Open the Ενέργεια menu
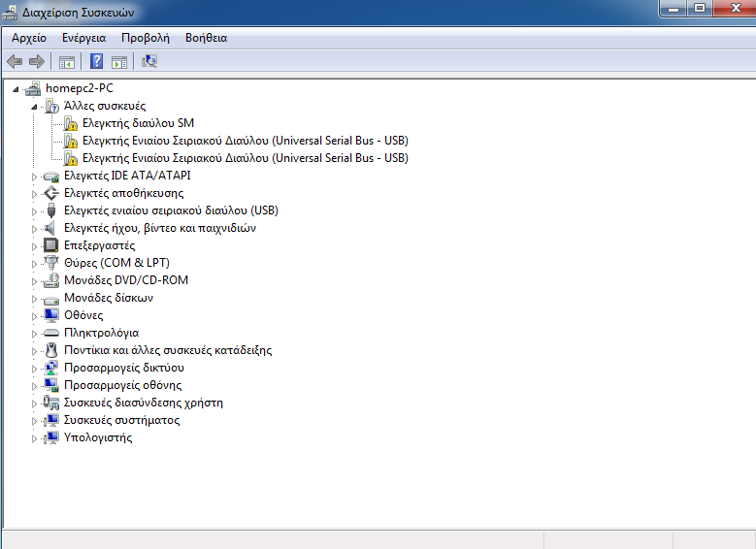 tap(83, 38)
